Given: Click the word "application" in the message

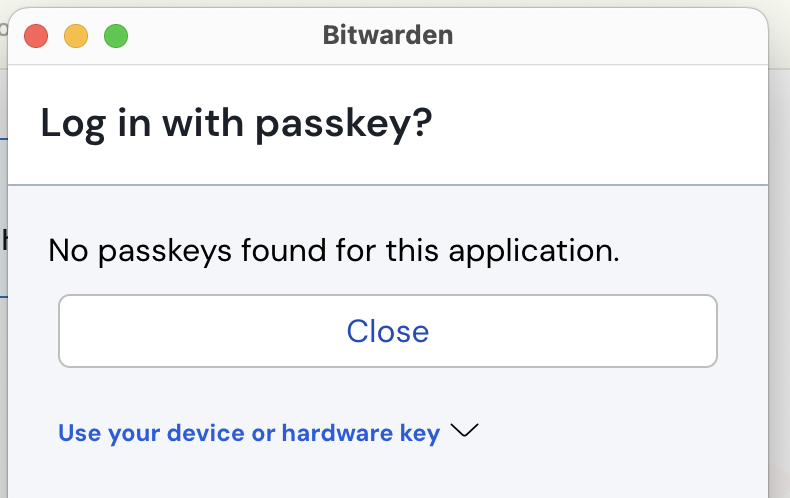Looking at the screenshot, I should (534, 251).
